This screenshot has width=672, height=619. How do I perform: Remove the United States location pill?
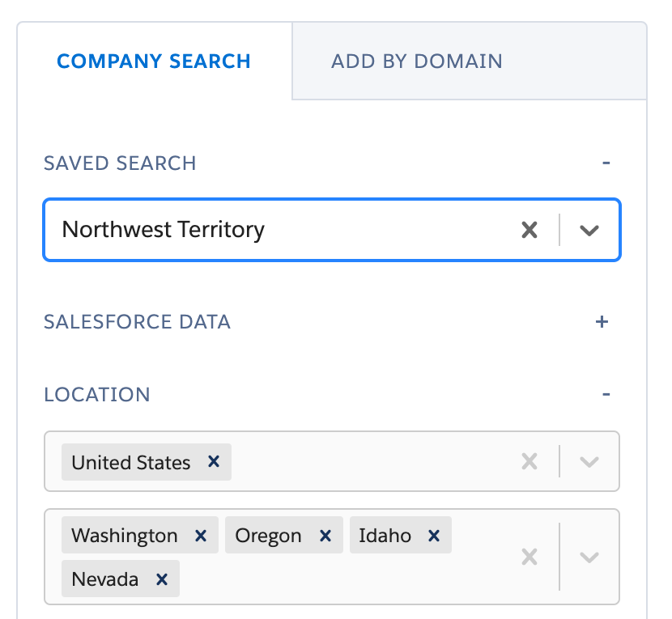click(213, 462)
